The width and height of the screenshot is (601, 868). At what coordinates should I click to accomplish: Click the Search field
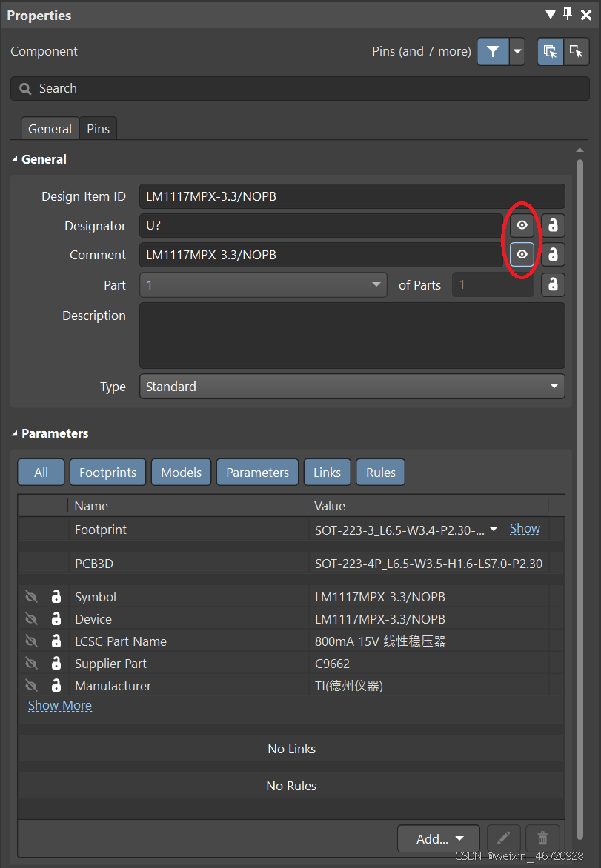pos(300,89)
